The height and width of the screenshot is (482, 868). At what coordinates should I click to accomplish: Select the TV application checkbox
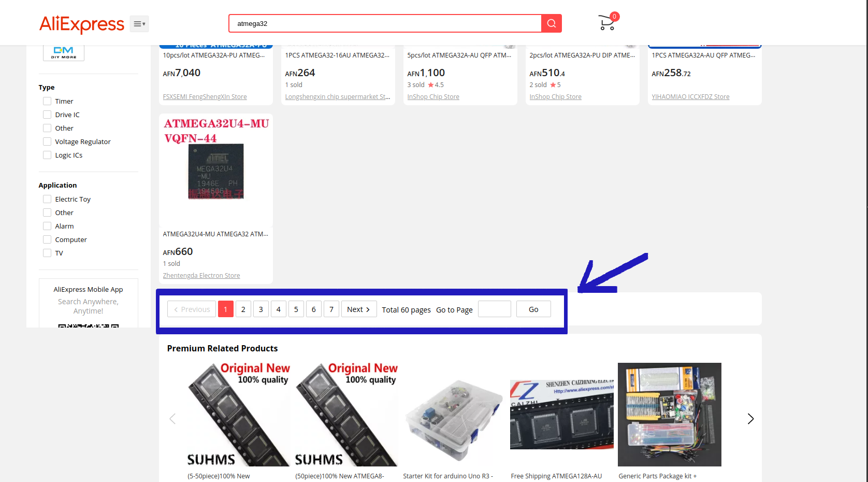(x=47, y=253)
